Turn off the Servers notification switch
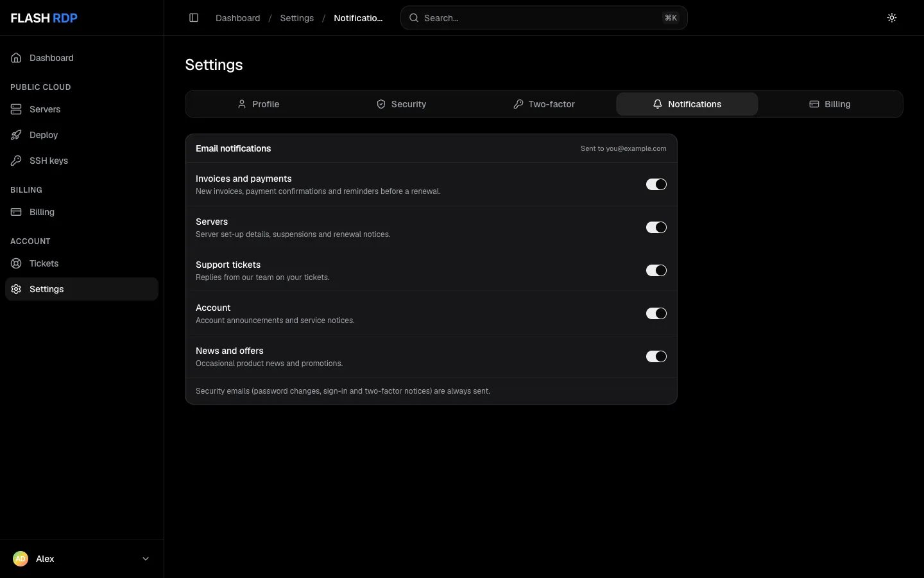Viewport: 924px width, 578px height. pos(656,227)
